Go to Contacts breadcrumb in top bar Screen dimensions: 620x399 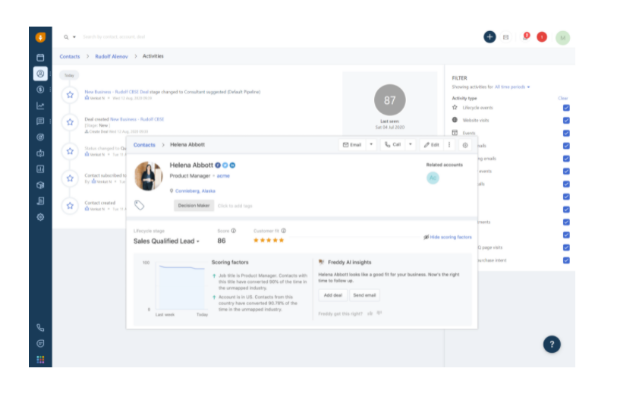click(70, 57)
